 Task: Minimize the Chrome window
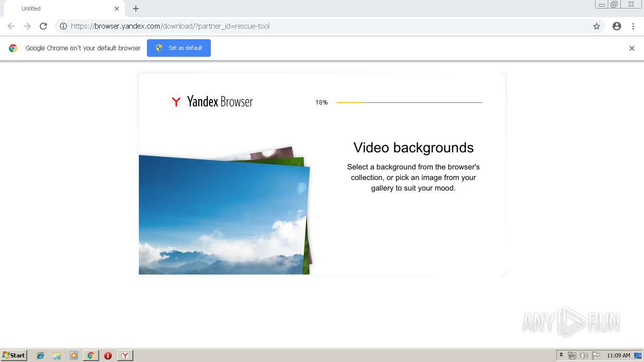point(601,5)
